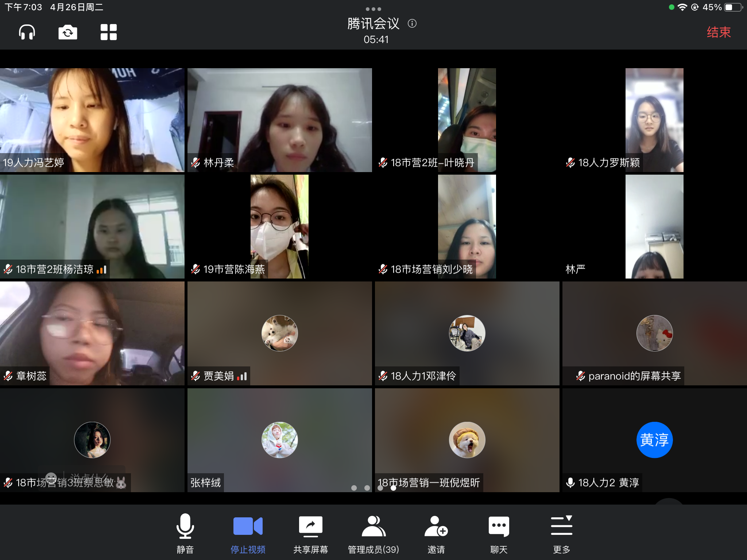
Task: Open meeting info icon beside 腾讯会议
Action: pos(412,24)
